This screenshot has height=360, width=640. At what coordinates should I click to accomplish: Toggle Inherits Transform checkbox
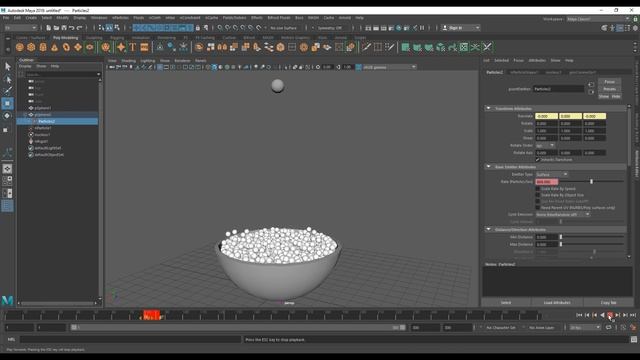[x=538, y=160]
